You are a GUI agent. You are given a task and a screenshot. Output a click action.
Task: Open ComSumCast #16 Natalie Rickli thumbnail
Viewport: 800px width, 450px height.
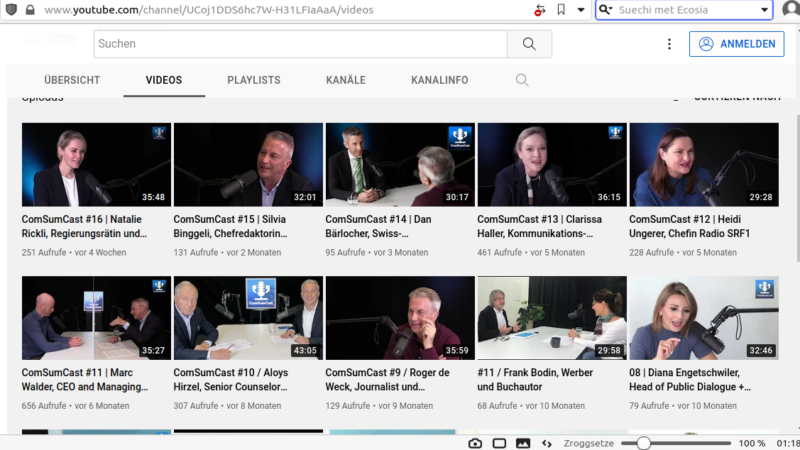(x=96, y=164)
